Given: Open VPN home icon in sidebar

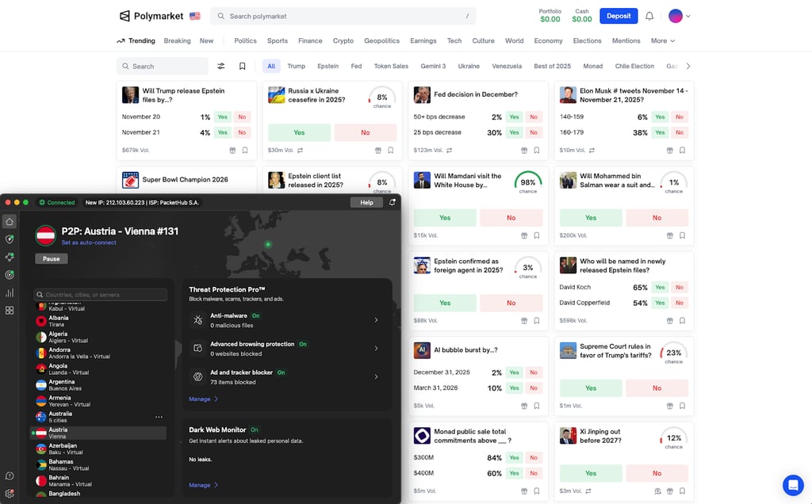Looking at the screenshot, I should (x=10, y=221).
